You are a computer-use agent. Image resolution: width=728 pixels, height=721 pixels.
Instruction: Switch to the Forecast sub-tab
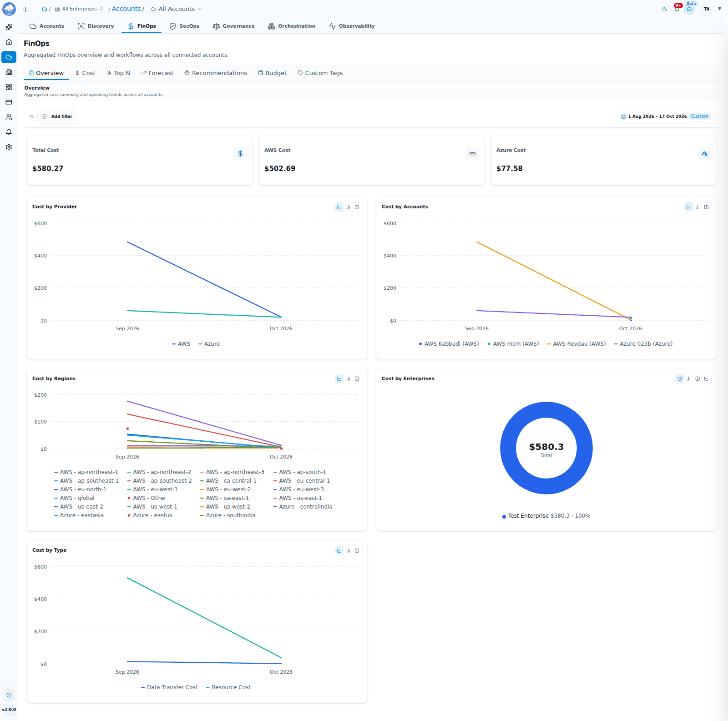click(x=157, y=73)
